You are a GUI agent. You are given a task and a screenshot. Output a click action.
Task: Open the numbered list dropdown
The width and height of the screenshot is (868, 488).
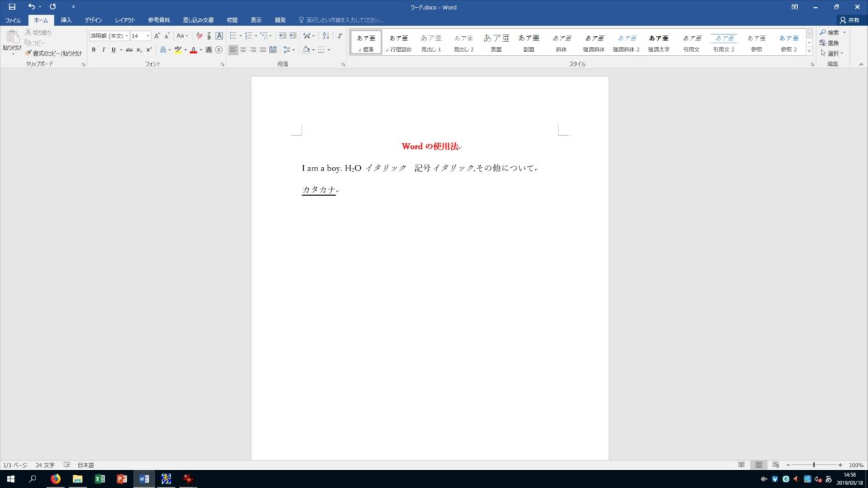[x=256, y=35]
